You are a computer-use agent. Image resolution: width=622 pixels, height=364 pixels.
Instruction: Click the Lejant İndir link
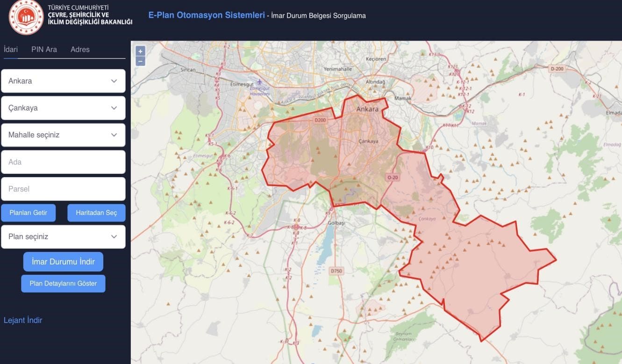(23, 320)
